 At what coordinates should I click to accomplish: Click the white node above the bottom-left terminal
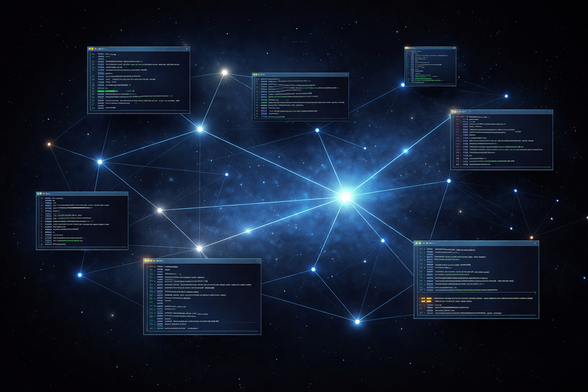point(199,248)
